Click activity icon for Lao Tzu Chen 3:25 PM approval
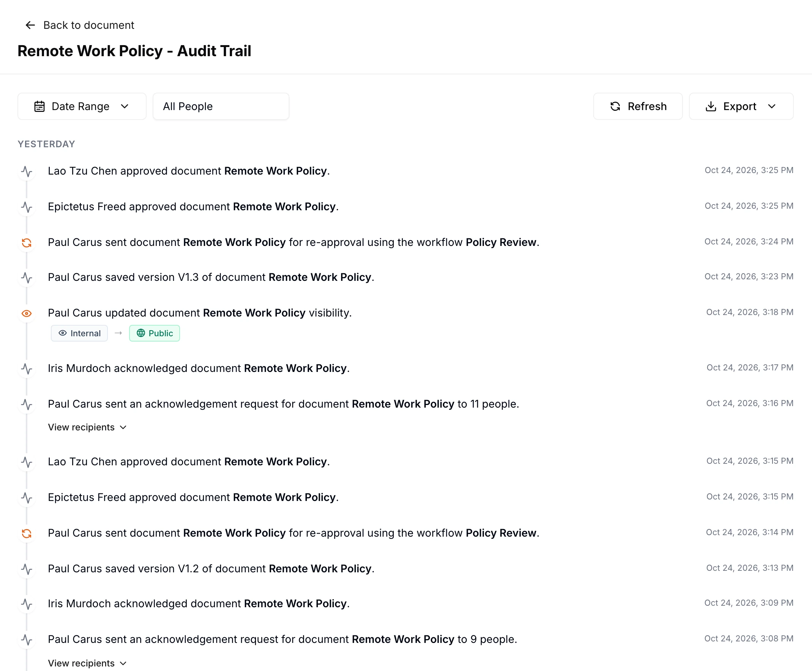Screen dimensions: 812x671 27,171
